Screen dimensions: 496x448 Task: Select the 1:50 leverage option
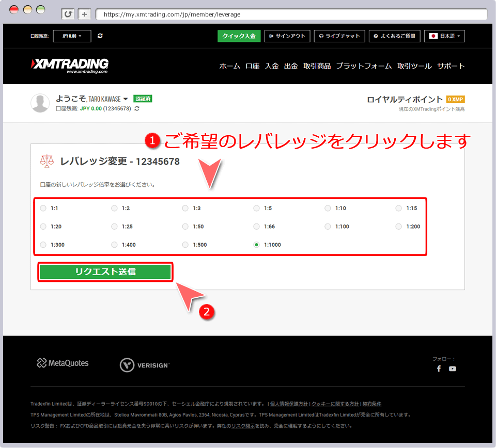(185, 227)
